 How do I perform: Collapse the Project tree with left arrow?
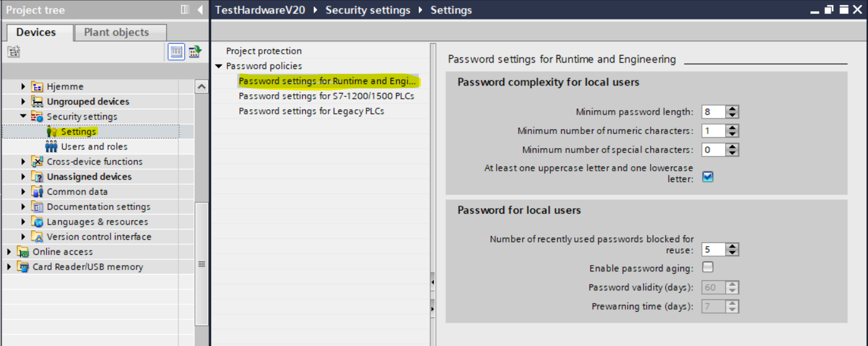200,9
